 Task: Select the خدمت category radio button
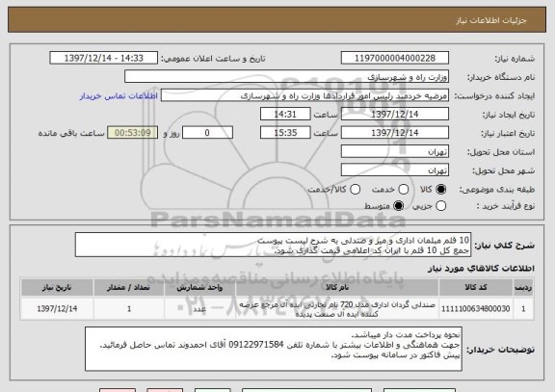click(404, 190)
